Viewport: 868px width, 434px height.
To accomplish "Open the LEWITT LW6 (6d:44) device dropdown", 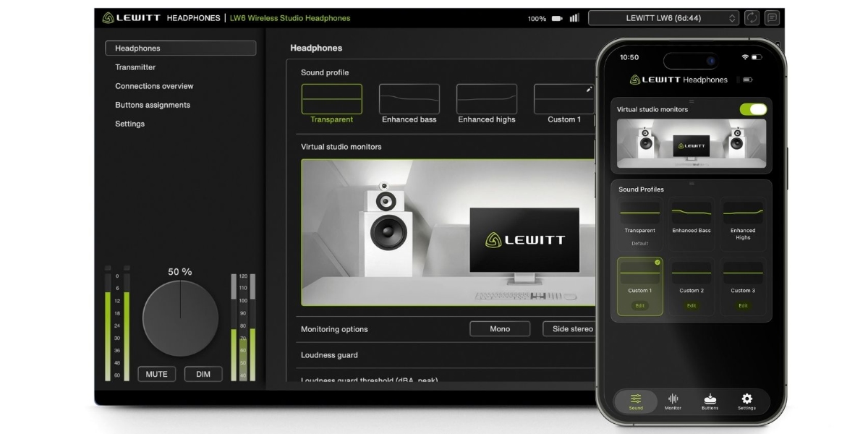I will pyautogui.click(x=663, y=18).
